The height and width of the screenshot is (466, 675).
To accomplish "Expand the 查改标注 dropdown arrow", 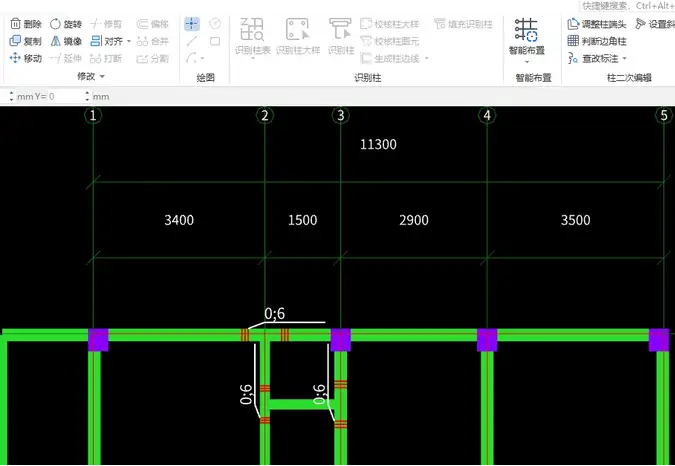I will pos(625,59).
